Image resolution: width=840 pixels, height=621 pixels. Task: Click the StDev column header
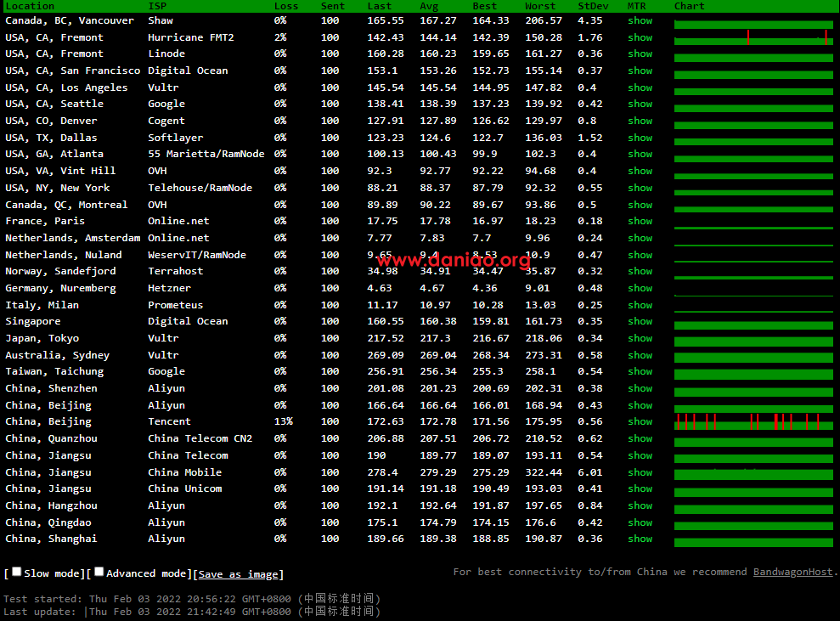593,6
